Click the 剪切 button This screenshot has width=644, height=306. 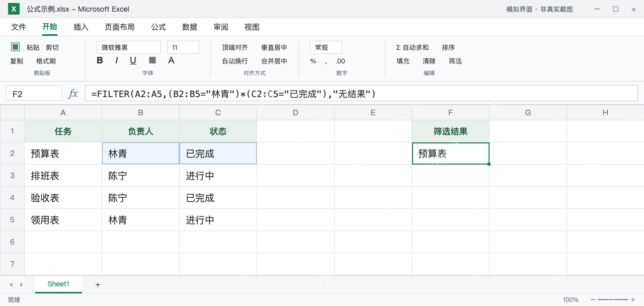tap(52, 47)
